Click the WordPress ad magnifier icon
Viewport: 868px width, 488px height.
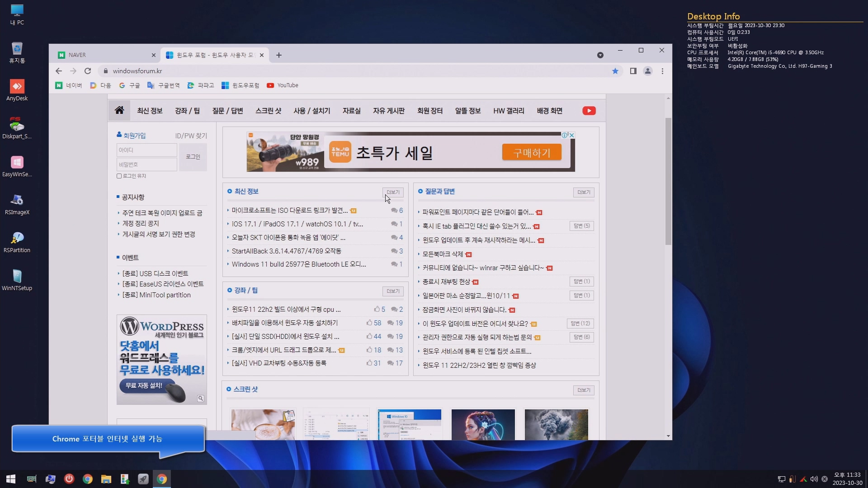tap(200, 398)
